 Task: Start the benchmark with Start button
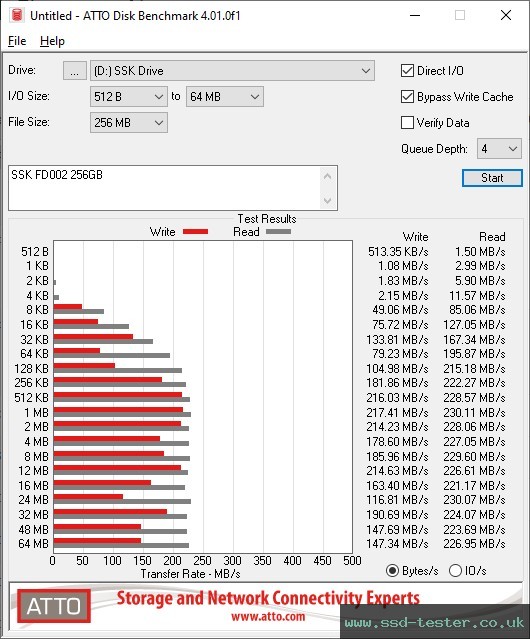click(492, 178)
